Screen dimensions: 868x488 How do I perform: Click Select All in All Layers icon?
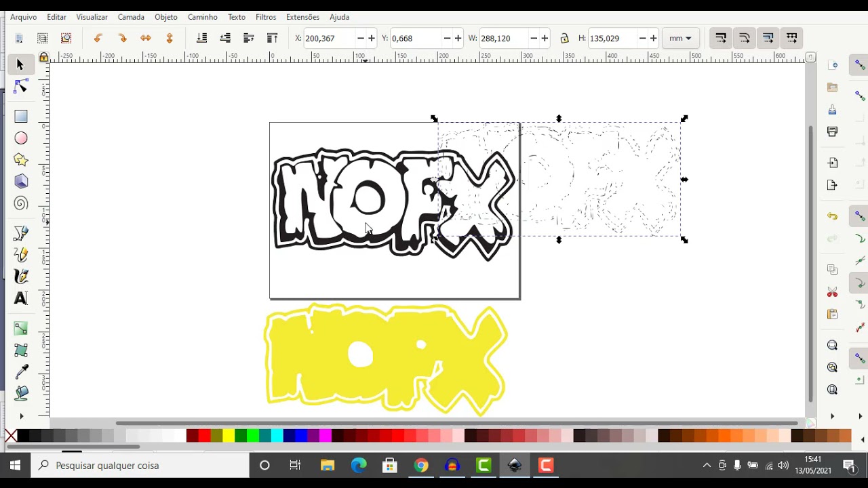coord(43,38)
